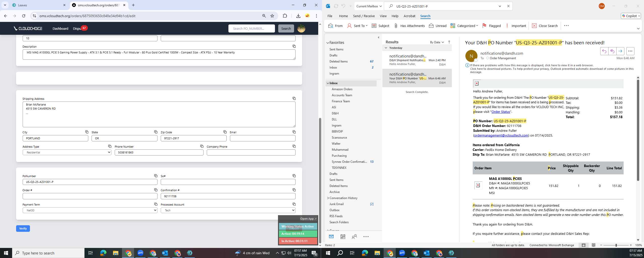The width and height of the screenshot is (644, 258).
Task: Copy the Zip Code field value
Action: click(225, 132)
